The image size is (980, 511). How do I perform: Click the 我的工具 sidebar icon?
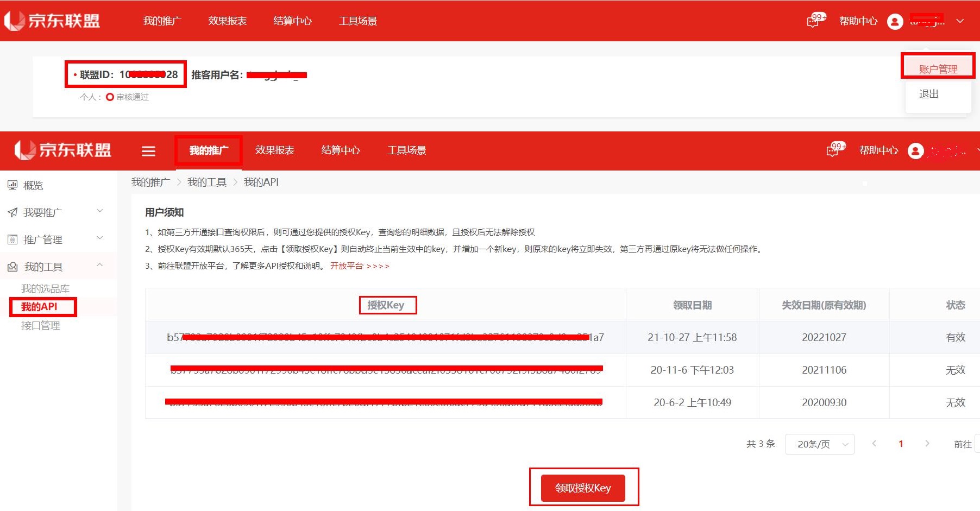(12, 267)
